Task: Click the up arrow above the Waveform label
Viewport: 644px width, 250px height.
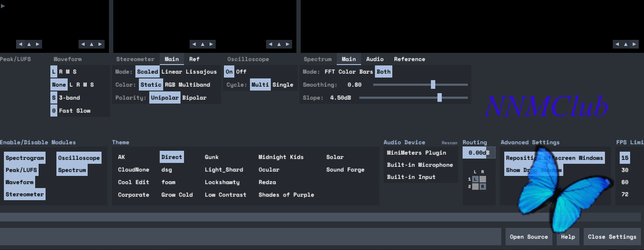Action: point(91,44)
